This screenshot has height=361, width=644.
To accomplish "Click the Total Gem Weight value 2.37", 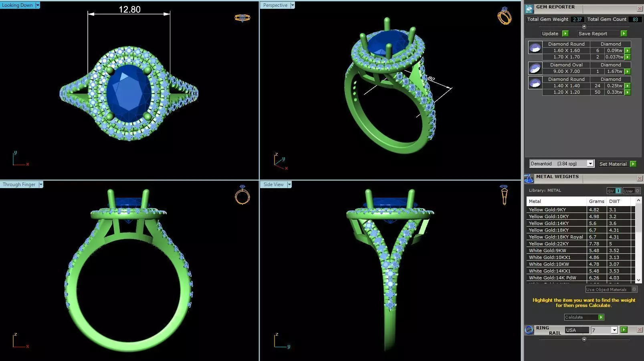I will coord(577,19).
